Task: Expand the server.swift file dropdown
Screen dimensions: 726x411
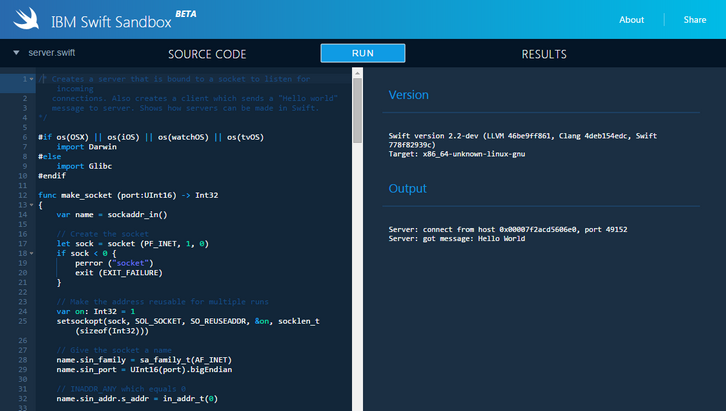Action: click(17, 53)
